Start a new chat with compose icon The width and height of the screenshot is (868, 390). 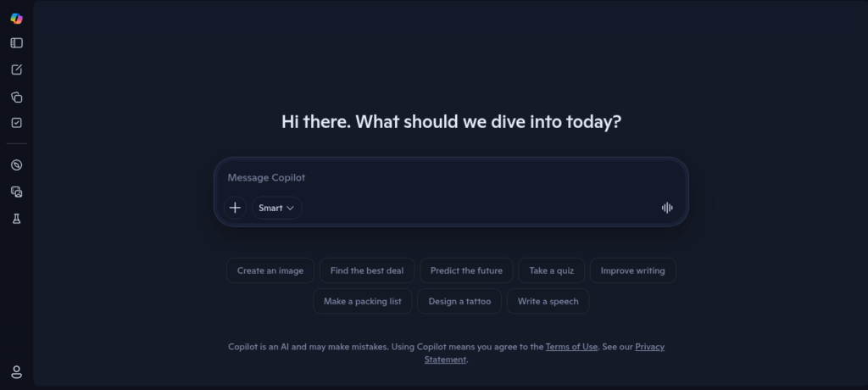click(17, 70)
